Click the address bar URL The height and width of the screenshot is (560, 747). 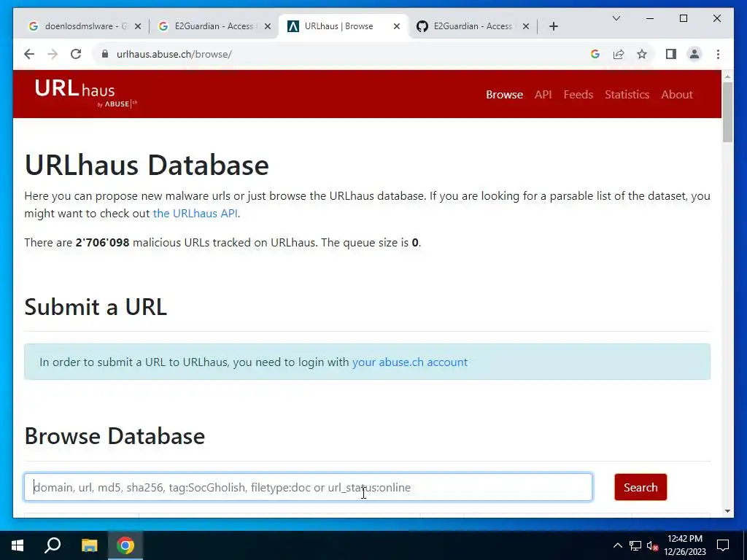[x=174, y=54]
